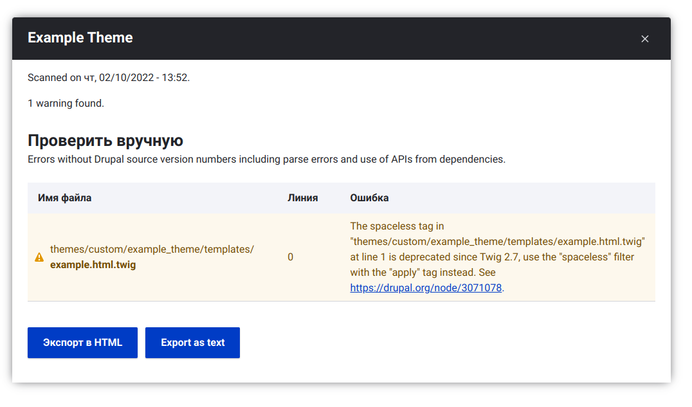Click the 'Errors without Drupal source version' description
Viewport: 692px width, 407px height.
click(x=266, y=159)
